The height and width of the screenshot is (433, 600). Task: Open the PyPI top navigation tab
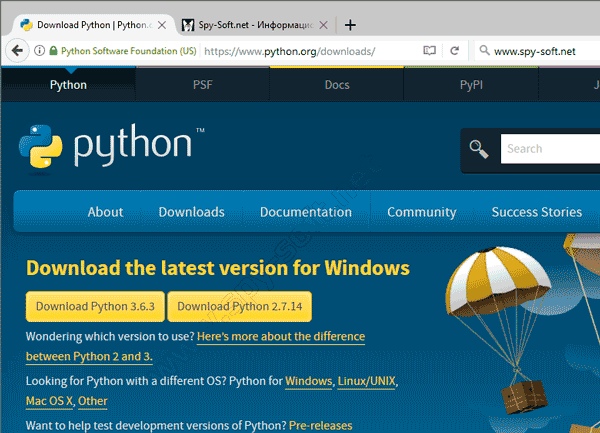click(471, 85)
